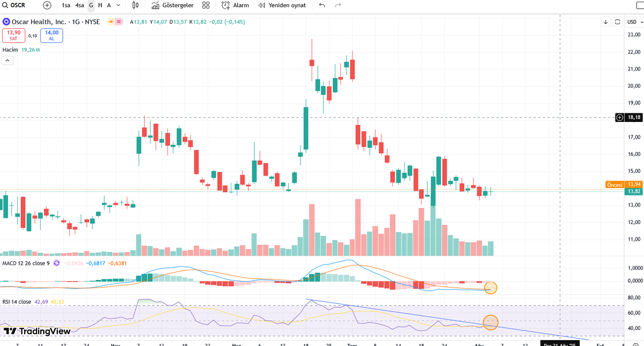
Task: Click the Oscar Health logo icon
Action: [x=6, y=22]
